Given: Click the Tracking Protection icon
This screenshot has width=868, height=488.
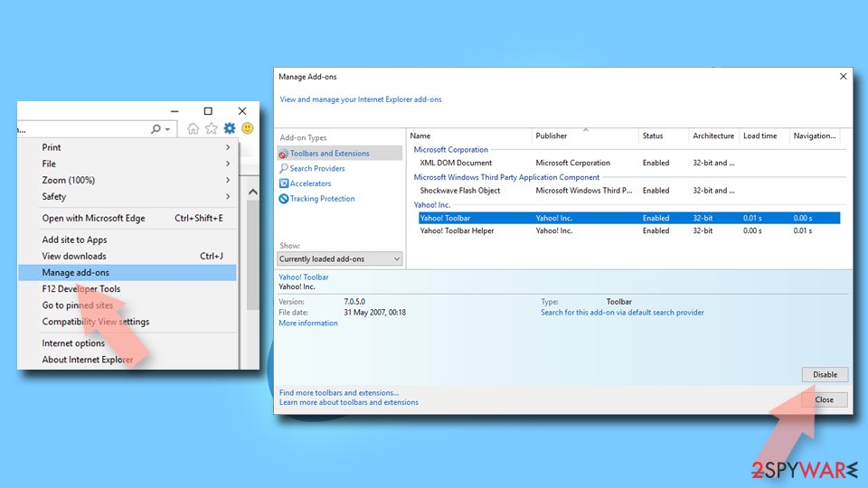Looking at the screenshot, I should (x=283, y=199).
